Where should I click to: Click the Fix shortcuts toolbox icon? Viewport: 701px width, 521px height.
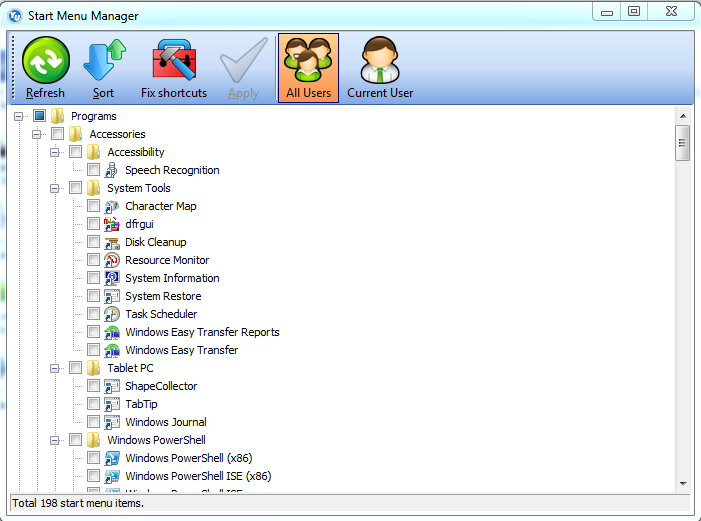(174, 60)
